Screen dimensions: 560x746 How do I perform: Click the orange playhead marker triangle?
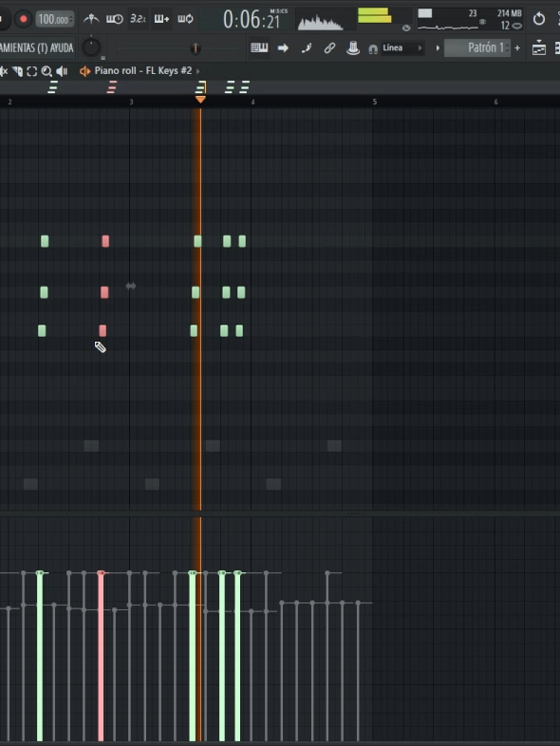200,100
